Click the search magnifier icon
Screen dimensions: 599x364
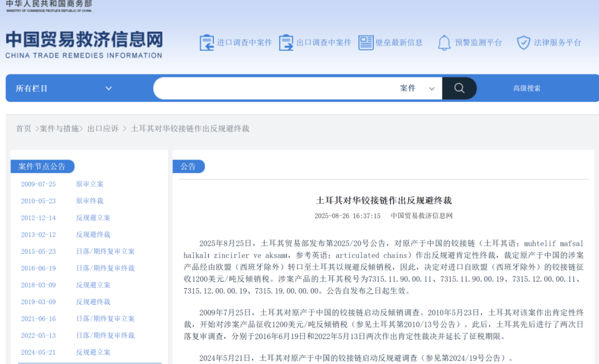[459, 88]
